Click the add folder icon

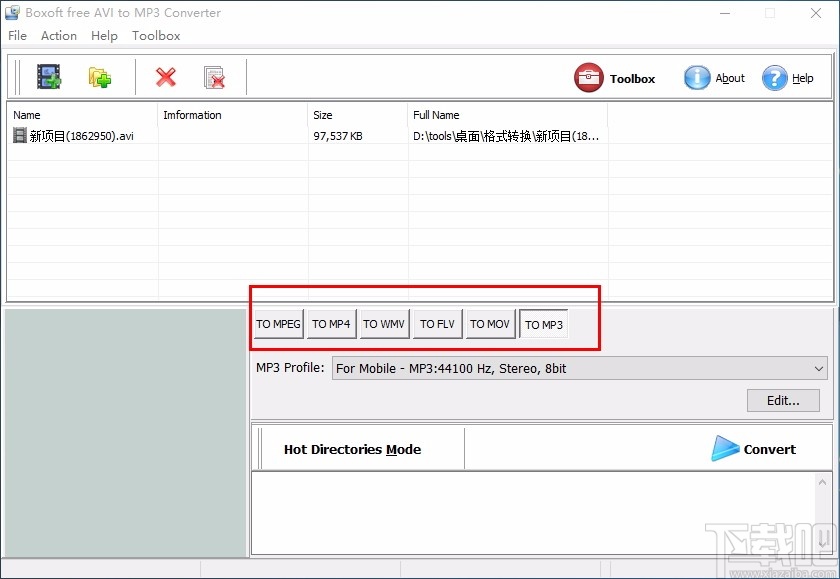(x=99, y=76)
